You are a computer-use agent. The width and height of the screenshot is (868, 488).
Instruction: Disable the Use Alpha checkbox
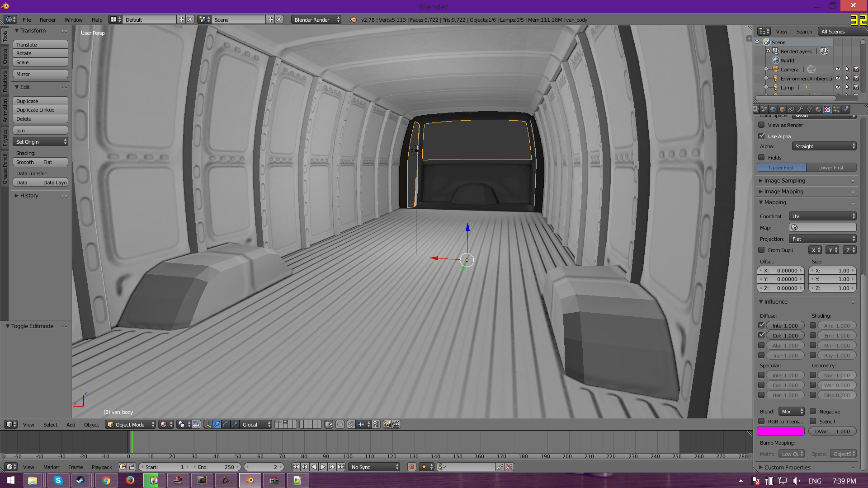coord(762,136)
